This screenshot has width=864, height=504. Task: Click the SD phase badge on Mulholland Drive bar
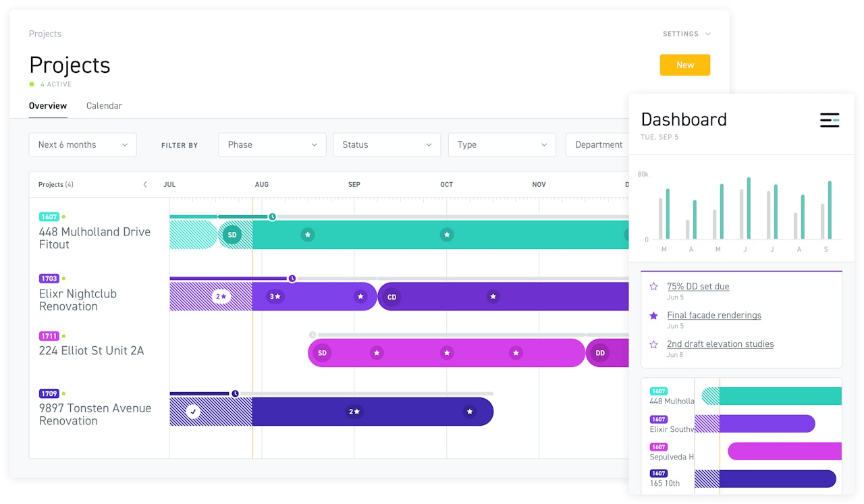pos(232,235)
